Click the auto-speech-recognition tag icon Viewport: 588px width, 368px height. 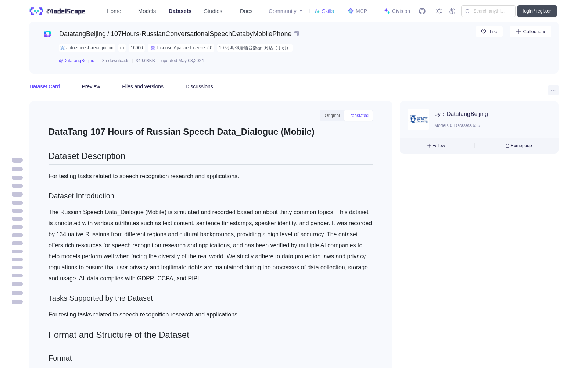coord(62,48)
